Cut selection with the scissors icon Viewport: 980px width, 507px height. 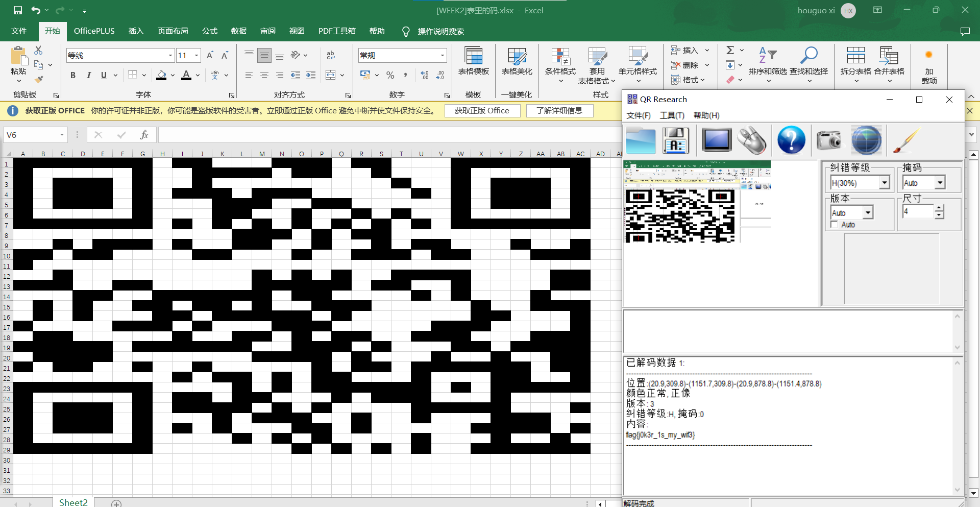tap(38, 50)
